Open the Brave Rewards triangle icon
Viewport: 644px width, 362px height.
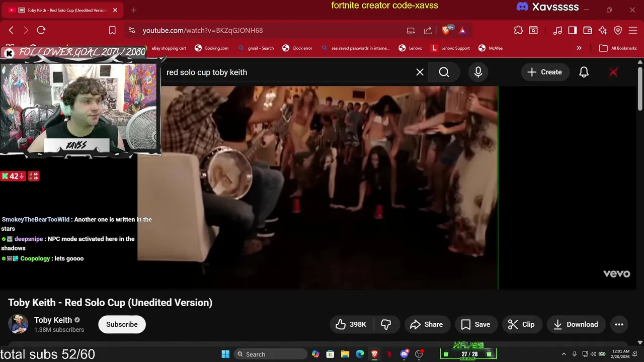click(462, 30)
